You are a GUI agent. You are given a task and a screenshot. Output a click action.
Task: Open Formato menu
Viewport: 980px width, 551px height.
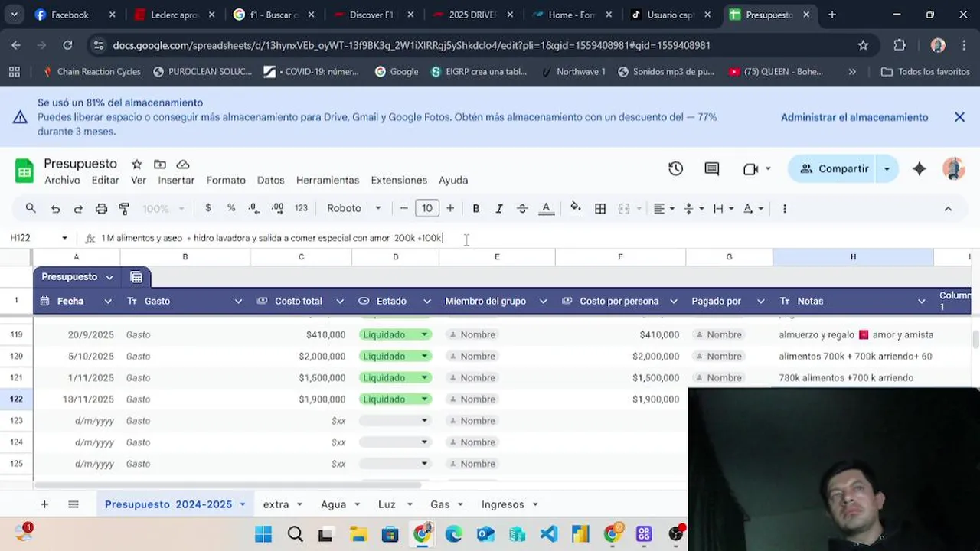[226, 181]
